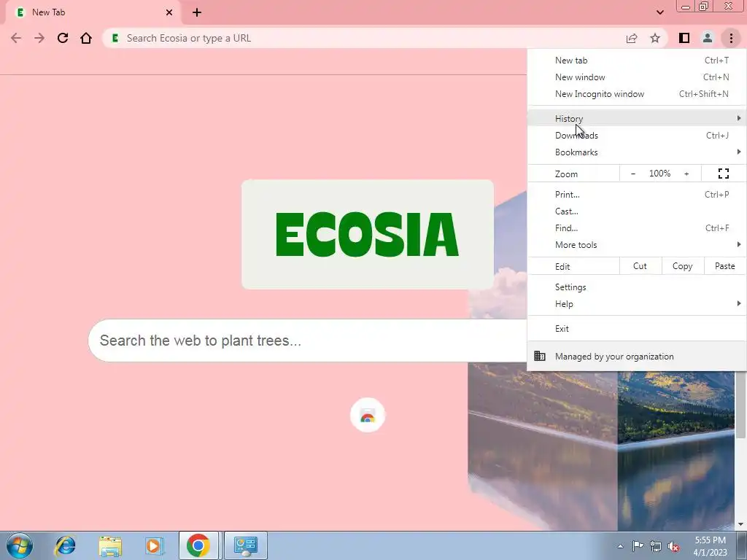Open New Incognito window

point(636,94)
